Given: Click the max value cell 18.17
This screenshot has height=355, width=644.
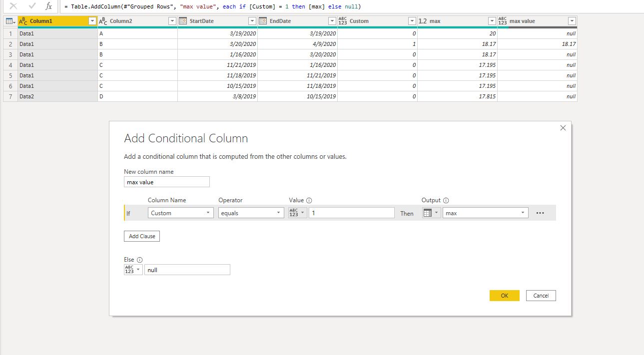Looking at the screenshot, I should click(x=537, y=44).
